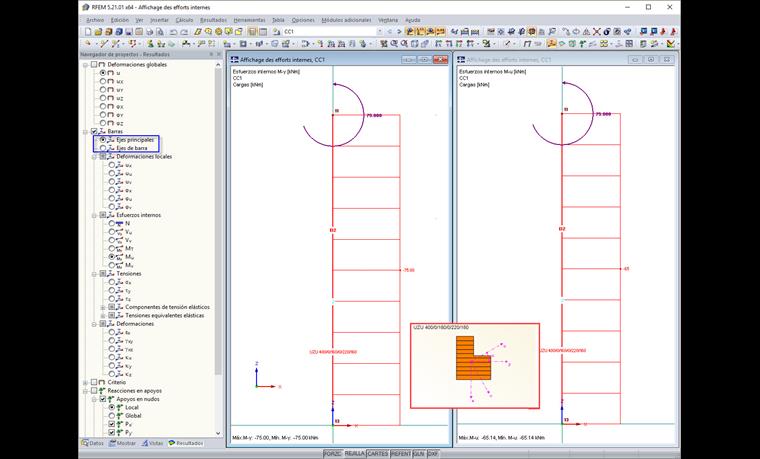
Task: Click the navigator vertical scrollbar down arrow
Action: tap(218, 433)
